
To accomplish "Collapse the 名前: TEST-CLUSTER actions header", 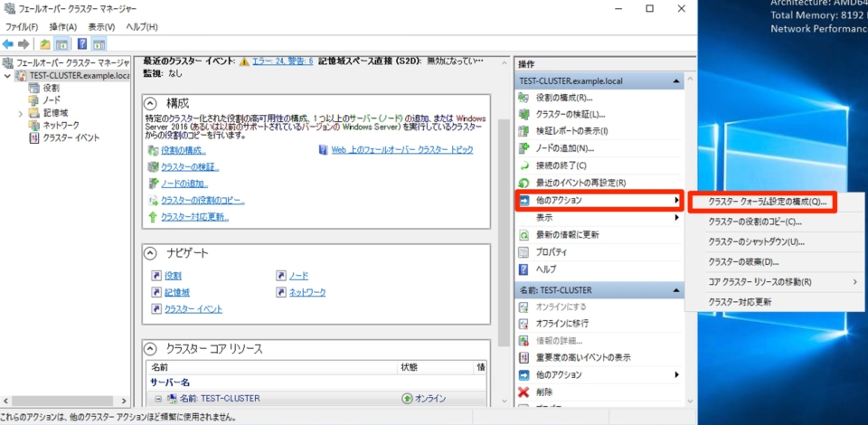I will pos(675,290).
